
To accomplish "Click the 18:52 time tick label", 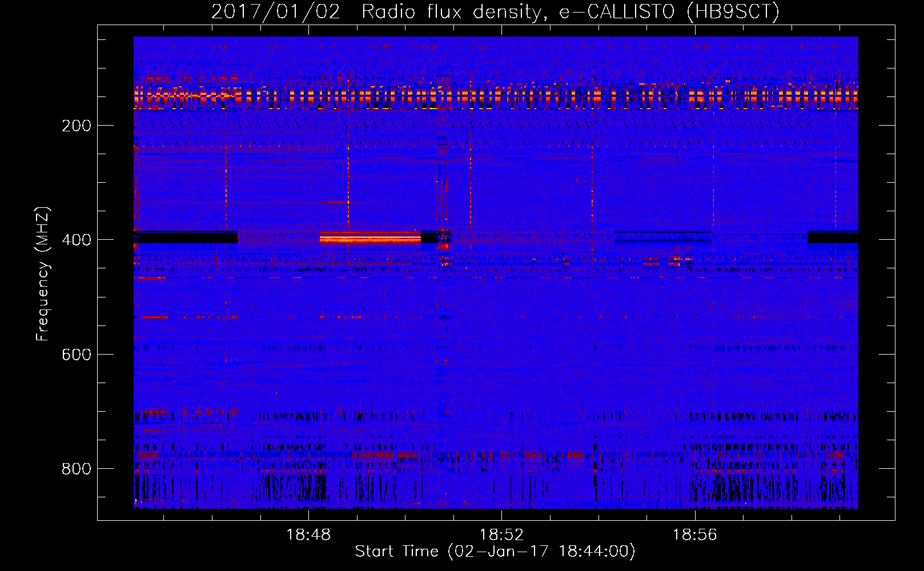I will pos(501,535).
